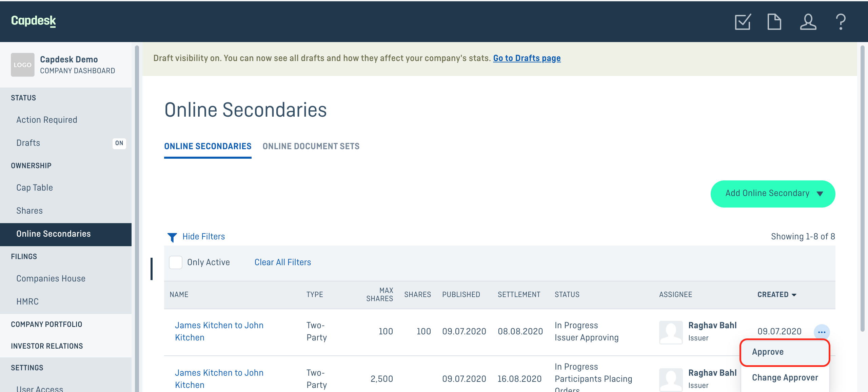Image resolution: width=868 pixels, height=392 pixels.
Task: Open the user profile icon in header
Action: [x=808, y=22]
